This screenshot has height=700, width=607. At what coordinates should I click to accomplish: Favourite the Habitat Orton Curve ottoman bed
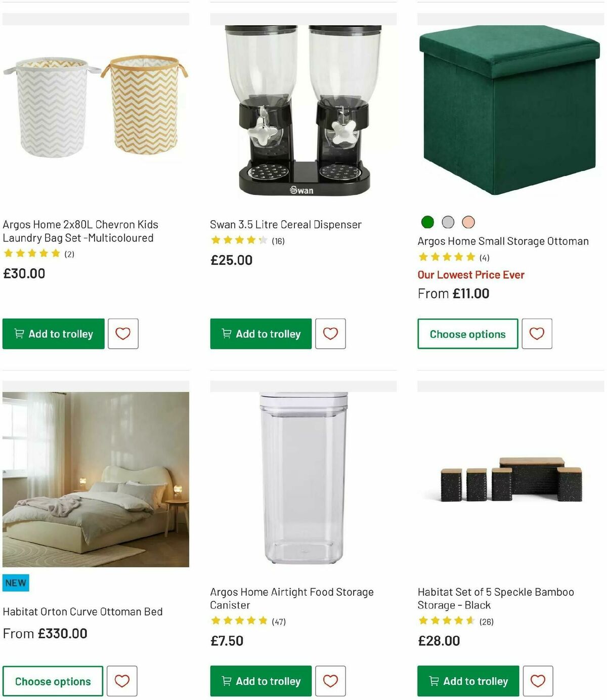tap(123, 681)
